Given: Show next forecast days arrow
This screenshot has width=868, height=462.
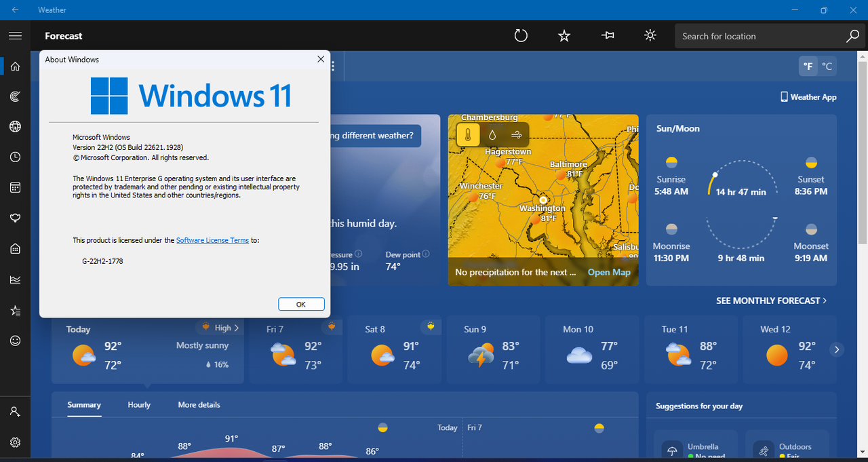Looking at the screenshot, I should [837, 349].
